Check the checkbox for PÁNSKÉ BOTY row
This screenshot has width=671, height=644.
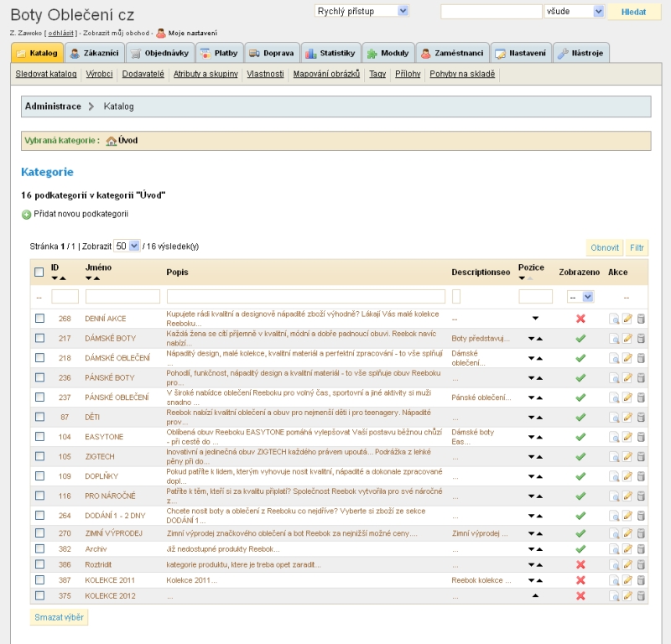pyautogui.click(x=39, y=377)
